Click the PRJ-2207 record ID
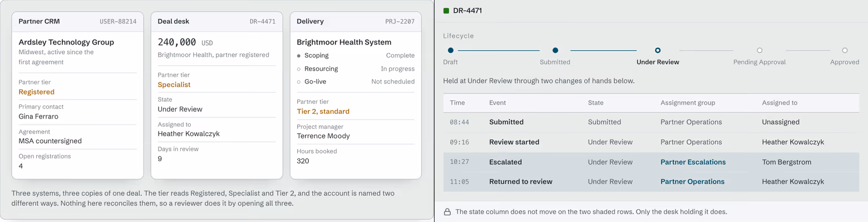Screen dimensions: 868x222 (400, 22)
